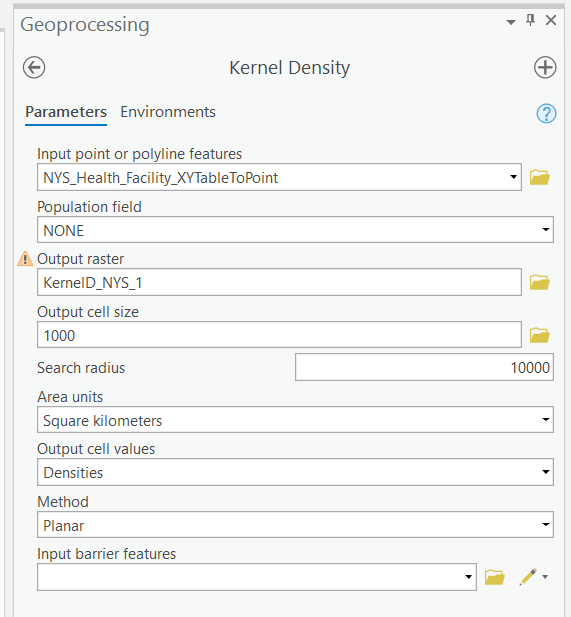Screen dimensions: 571x617
Task: Click the Output raster warning icon
Action: pyautogui.click(x=25, y=259)
